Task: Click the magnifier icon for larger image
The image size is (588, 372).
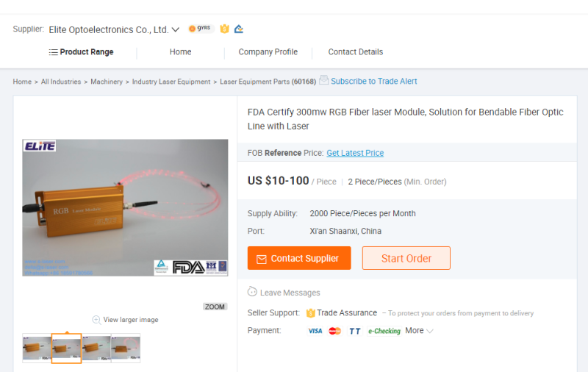Action: tap(96, 320)
